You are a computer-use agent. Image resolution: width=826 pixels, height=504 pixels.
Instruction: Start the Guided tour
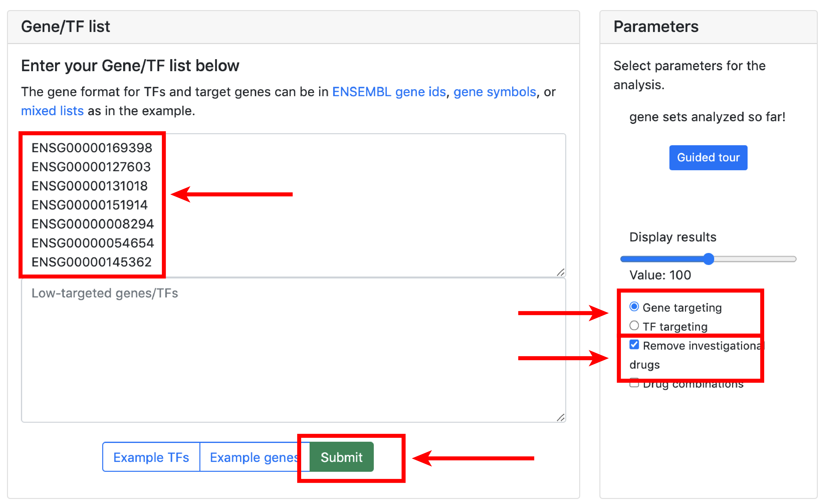pyautogui.click(x=708, y=157)
